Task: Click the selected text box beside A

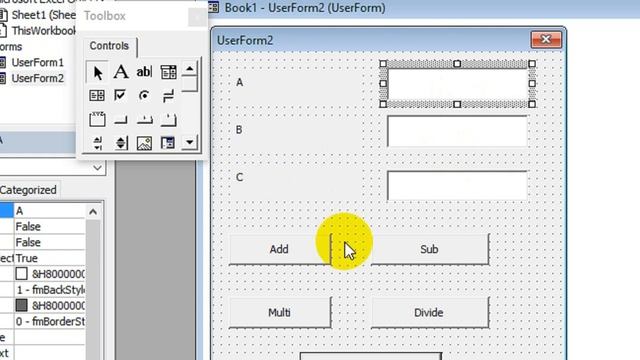Action: point(457,84)
